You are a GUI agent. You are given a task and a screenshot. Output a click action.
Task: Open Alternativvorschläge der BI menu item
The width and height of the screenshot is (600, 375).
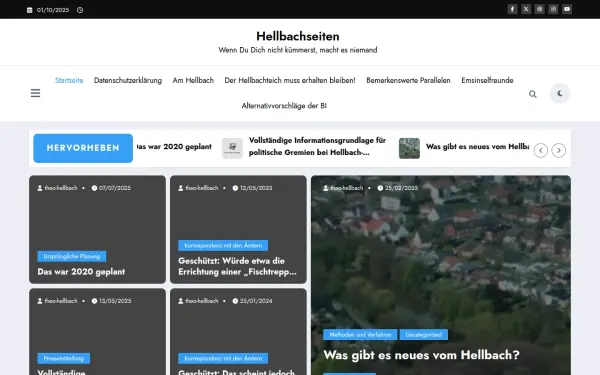(x=284, y=106)
